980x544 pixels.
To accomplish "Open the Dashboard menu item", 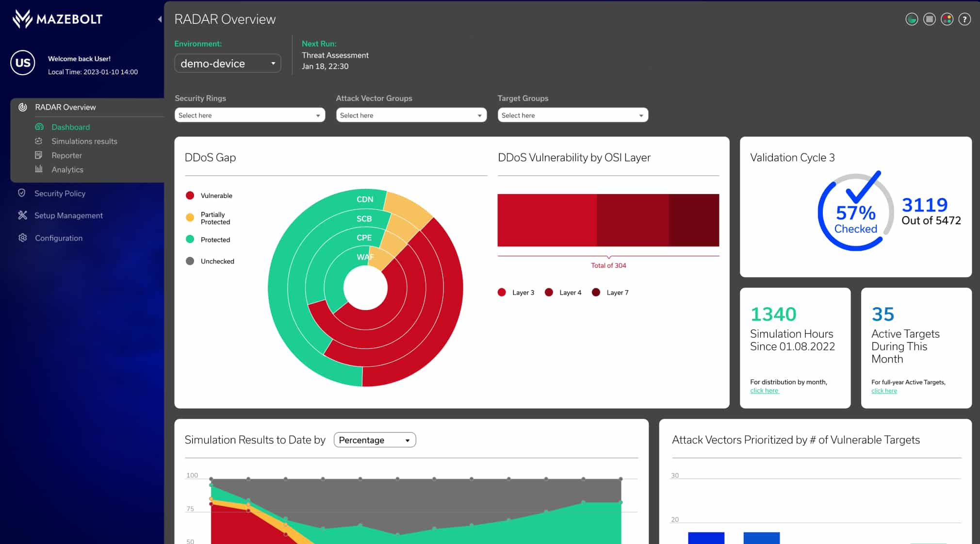I will click(x=71, y=127).
